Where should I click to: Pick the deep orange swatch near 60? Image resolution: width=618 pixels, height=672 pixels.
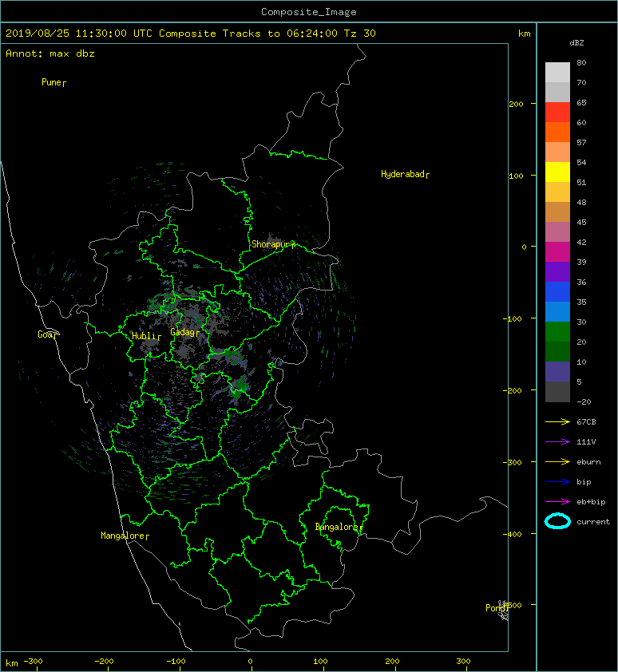557,132
